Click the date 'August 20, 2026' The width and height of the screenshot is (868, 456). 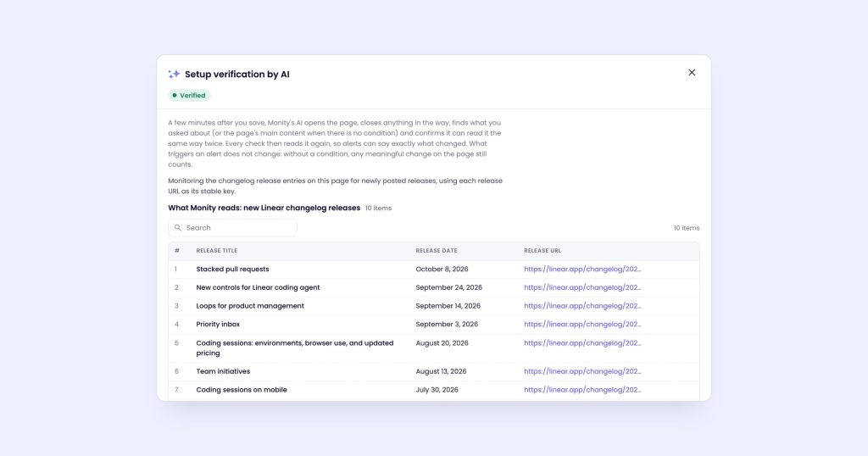coord(442,342)
